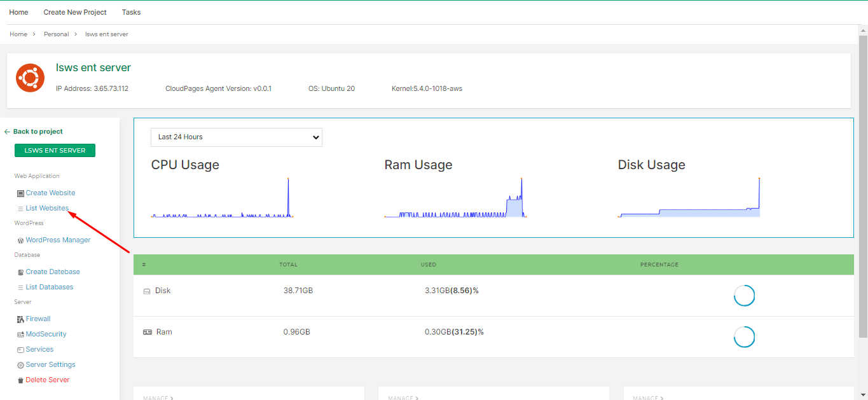This screenshot has width=868, height=400.
Task: Open the WordPress Manager icon
Action: 20,240
